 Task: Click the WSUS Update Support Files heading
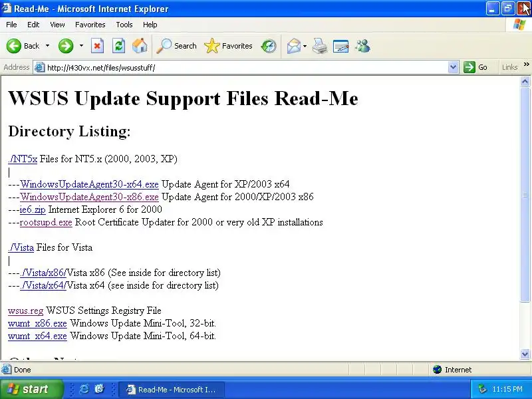tap(183, 98)
